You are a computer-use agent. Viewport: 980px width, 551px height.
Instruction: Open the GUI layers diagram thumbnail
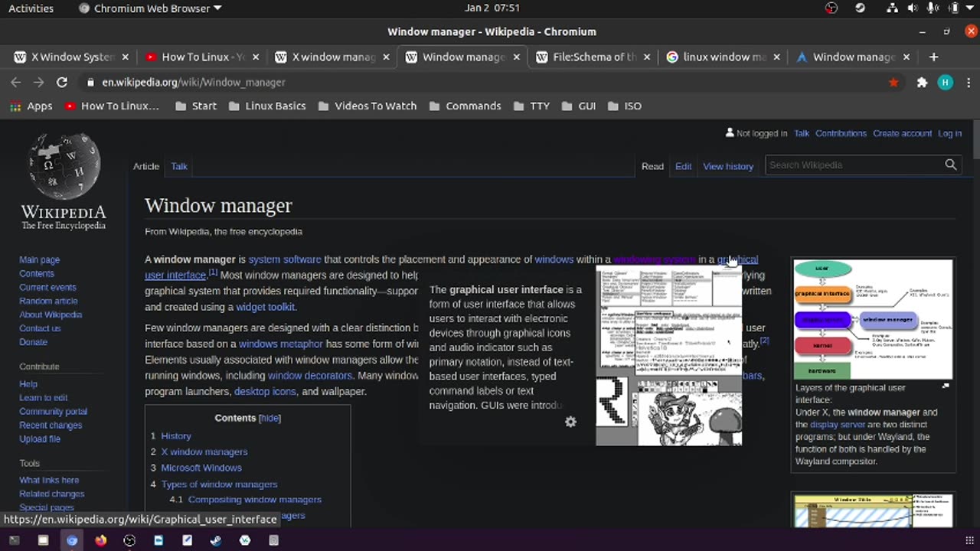click(x=873, y=319)
